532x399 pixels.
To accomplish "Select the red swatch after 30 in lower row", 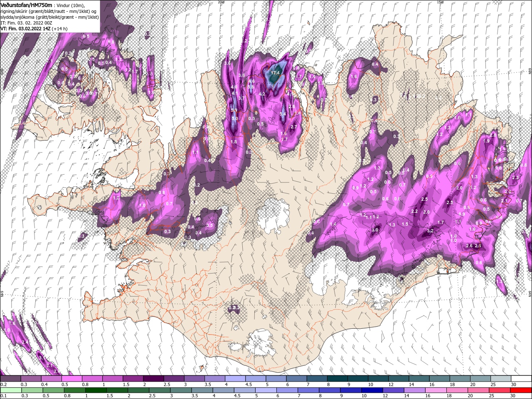I will click(520, 390).
